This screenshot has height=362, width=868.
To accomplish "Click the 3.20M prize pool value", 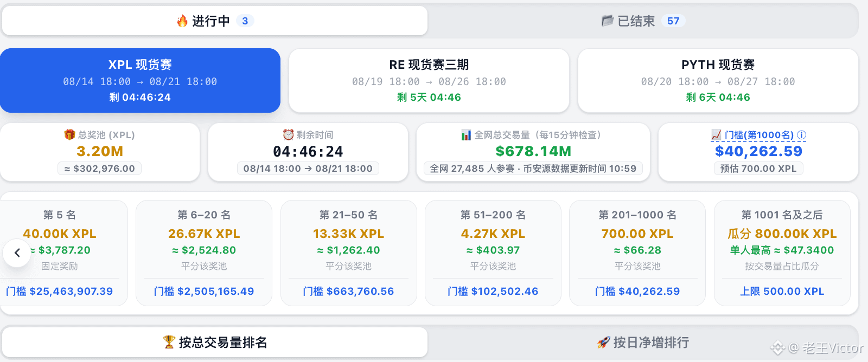I will [100, 151].
